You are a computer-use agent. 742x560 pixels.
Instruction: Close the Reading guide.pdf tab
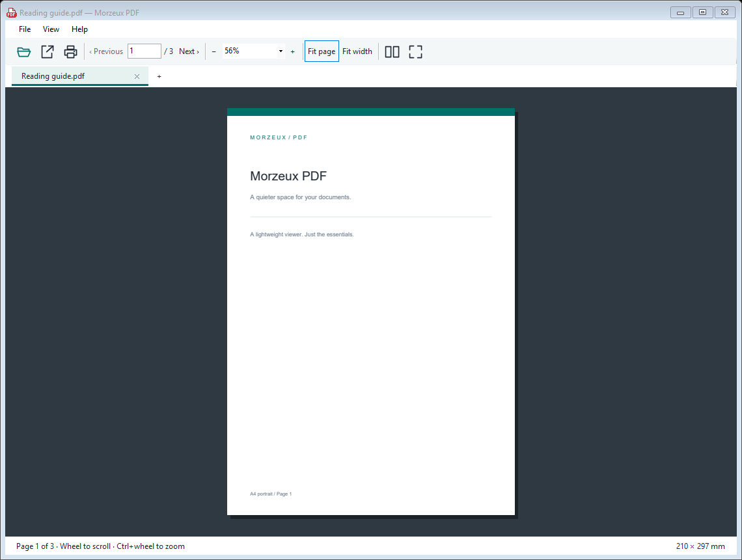pos(137,76)
